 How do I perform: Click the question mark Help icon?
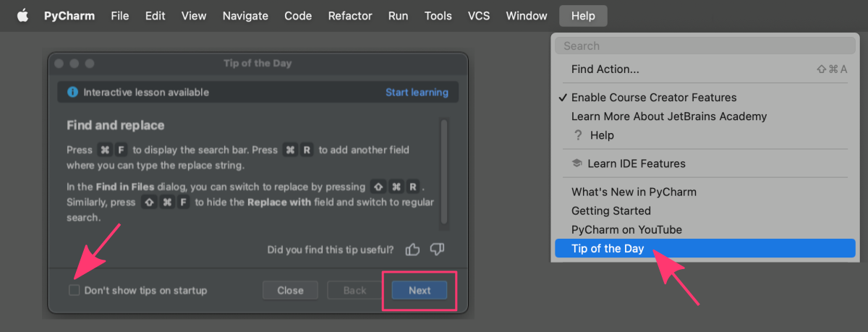[578, 135]
